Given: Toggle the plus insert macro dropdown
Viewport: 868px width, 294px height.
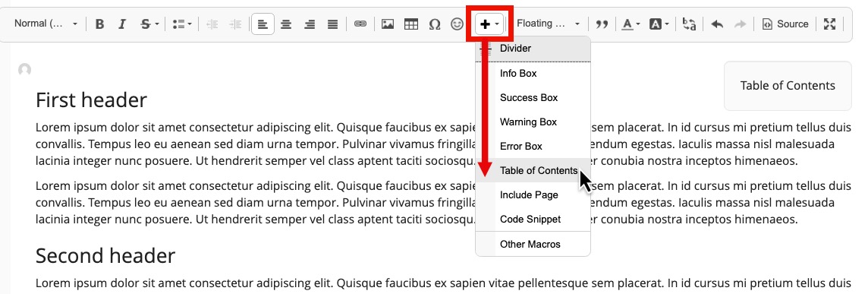Looking at the screenshot, I should coord(489,24).
